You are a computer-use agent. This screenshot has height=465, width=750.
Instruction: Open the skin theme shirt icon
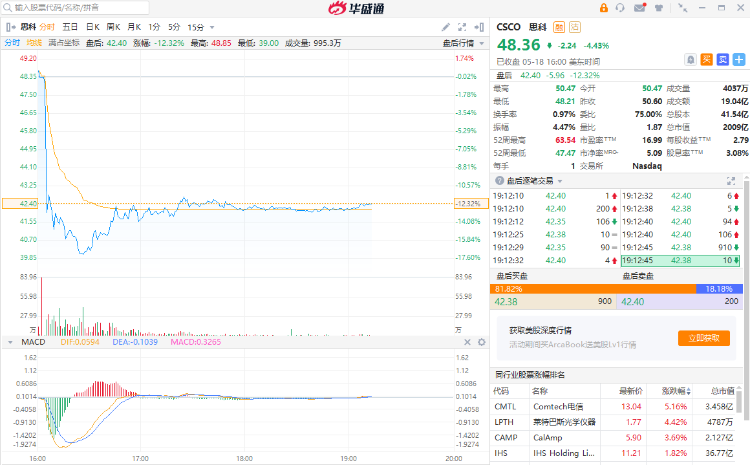(x=659, y=8)
